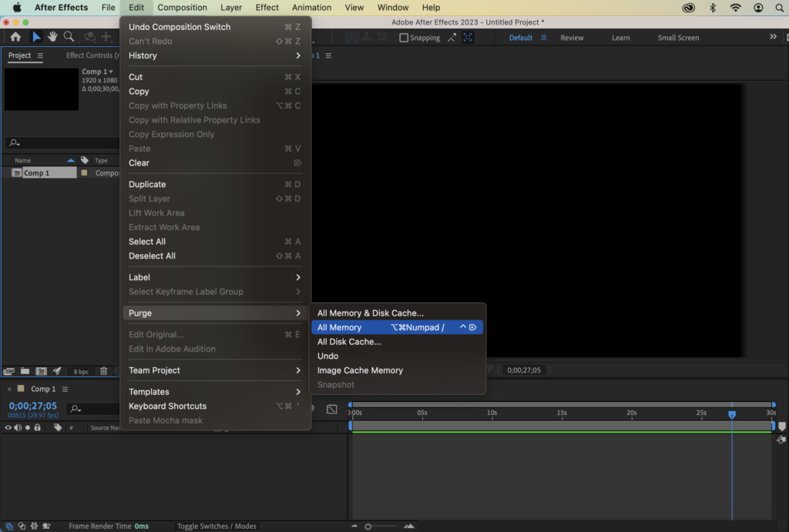789x532 pixels.
Task: Open Comp 1 timeline panel menu
Action: pyautogui.click(x=65, y=389)
